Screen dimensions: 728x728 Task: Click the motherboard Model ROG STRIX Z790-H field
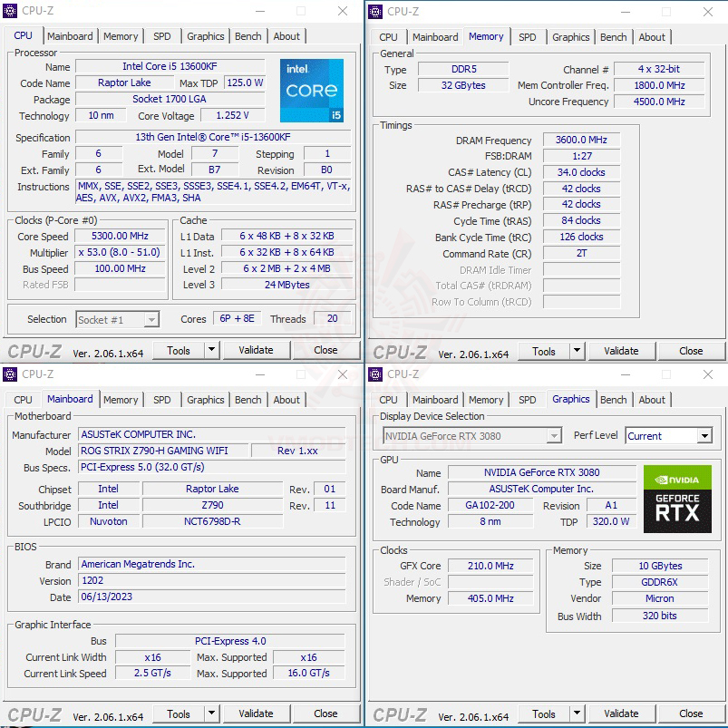(163, 451)
